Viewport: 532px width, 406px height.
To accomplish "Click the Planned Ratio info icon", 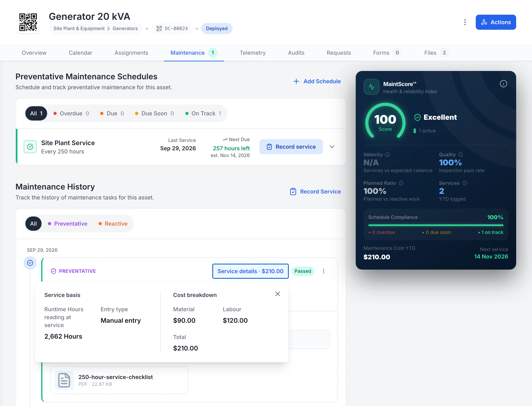I will pos(401,183).
